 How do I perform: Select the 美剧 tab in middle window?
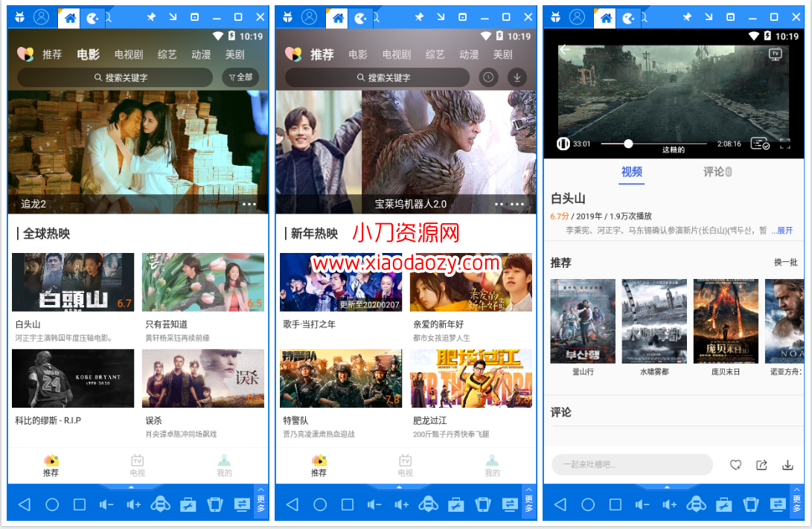click(x=503, y=54)
